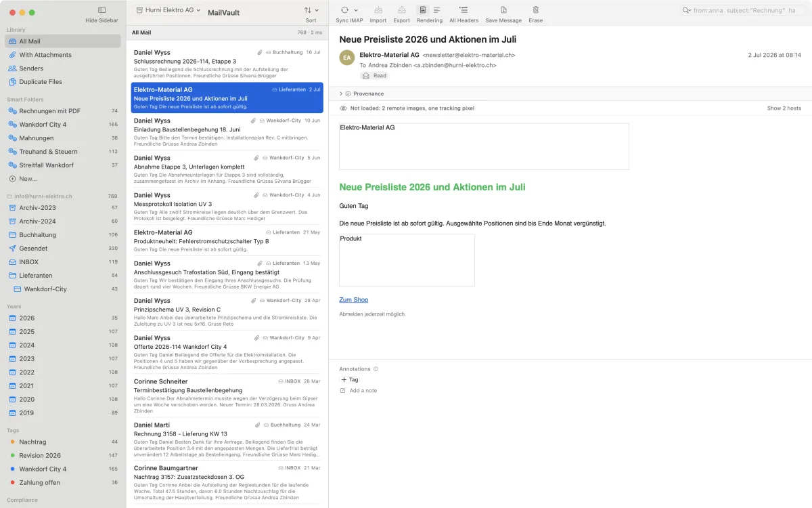
Task: Open message Schlussrechnung 2026-114, Etappe 3
Action: tap(227, 64)
